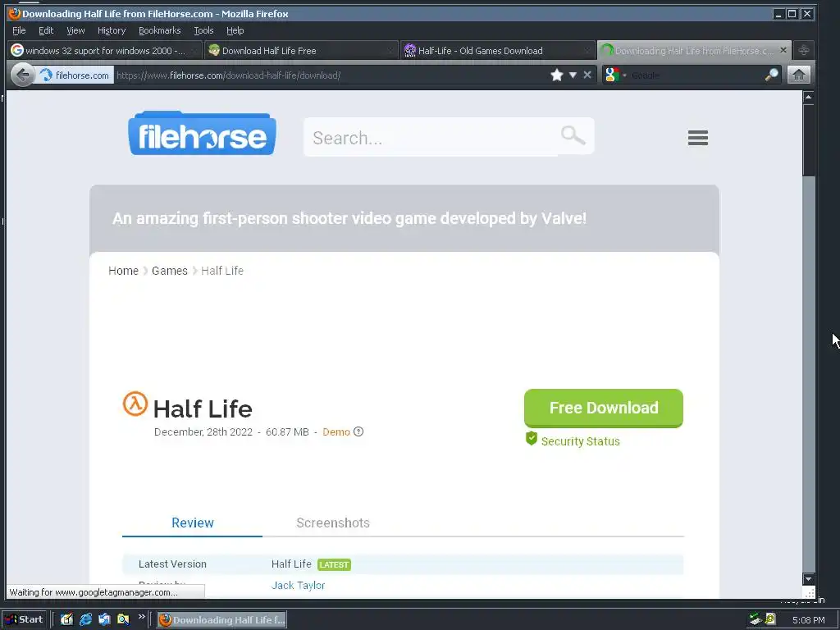Open the Start menu
This screenshot has height=630, width=840.
25,620
